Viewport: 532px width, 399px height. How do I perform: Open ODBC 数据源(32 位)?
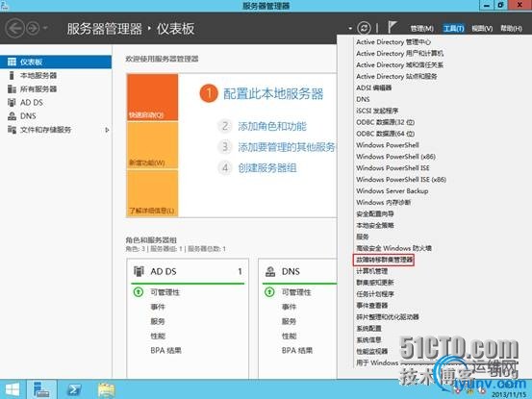point(385,122)
